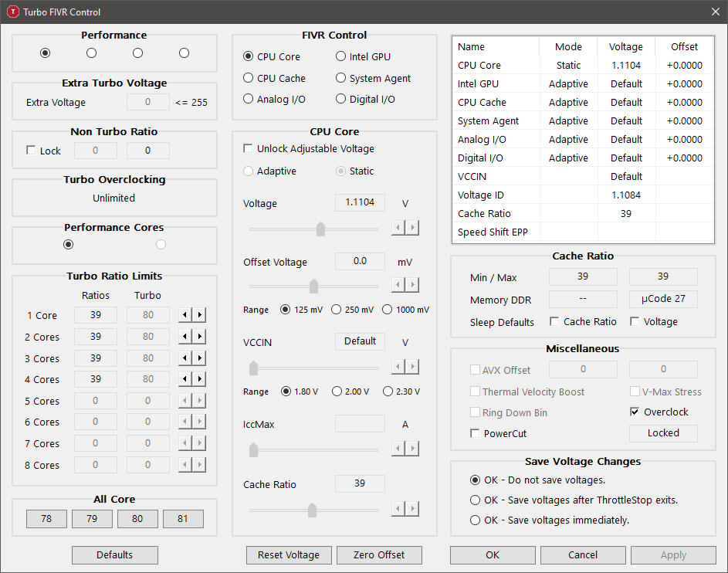The image size is (728, 573).
Task: Click right arrow beside VCCIN slider
Action: (x=412, y=367)
